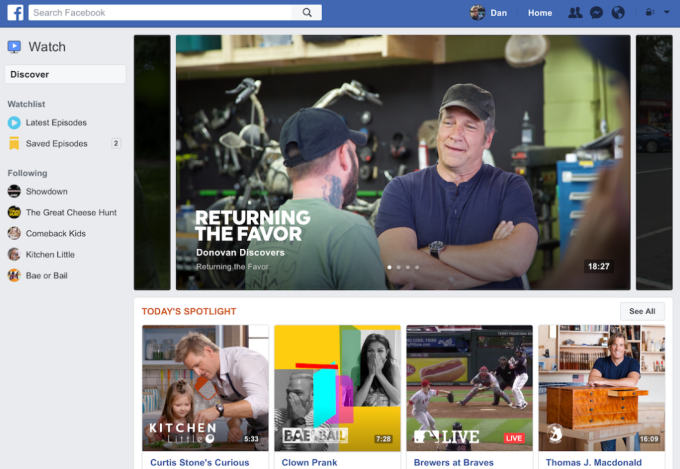Open Dan's profile picture

click(x=477, y=13)
